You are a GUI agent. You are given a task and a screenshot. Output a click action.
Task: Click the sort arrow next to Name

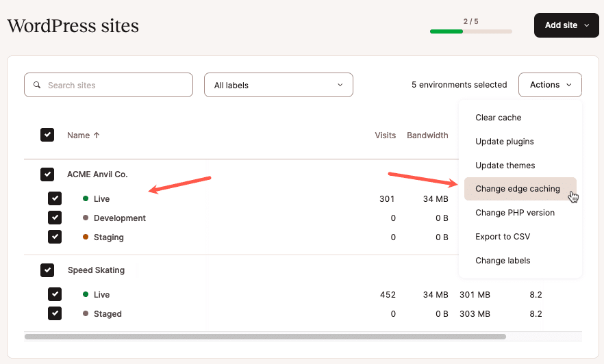tap(97, 135)
